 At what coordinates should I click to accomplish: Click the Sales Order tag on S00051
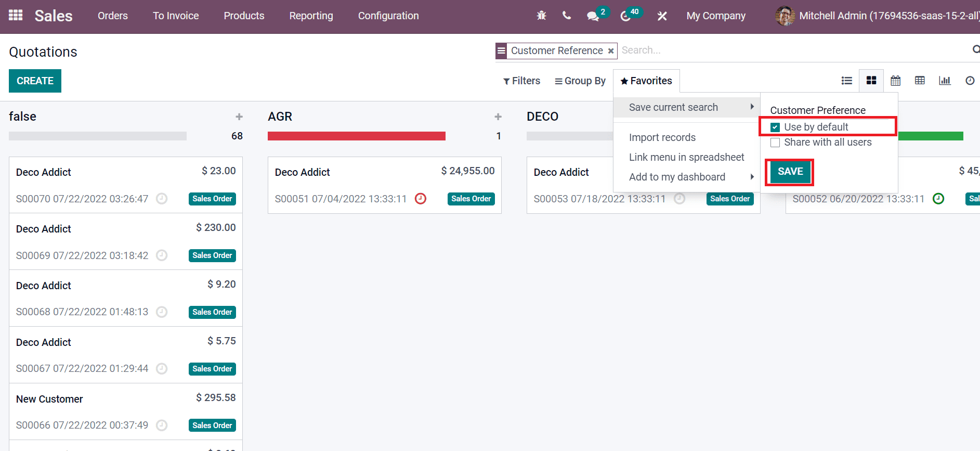coord(471,199)
